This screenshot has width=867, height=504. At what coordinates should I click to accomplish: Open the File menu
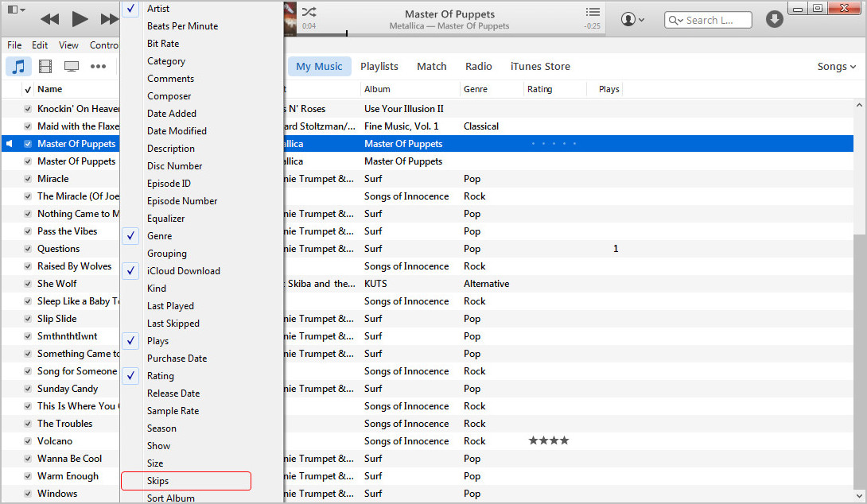[x=14, y=45]
